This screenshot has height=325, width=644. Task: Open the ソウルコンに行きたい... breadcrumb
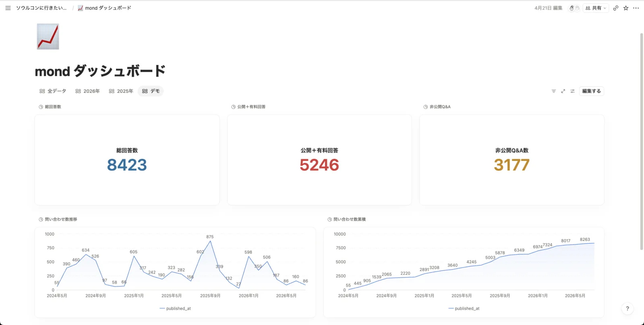(41, 8)
